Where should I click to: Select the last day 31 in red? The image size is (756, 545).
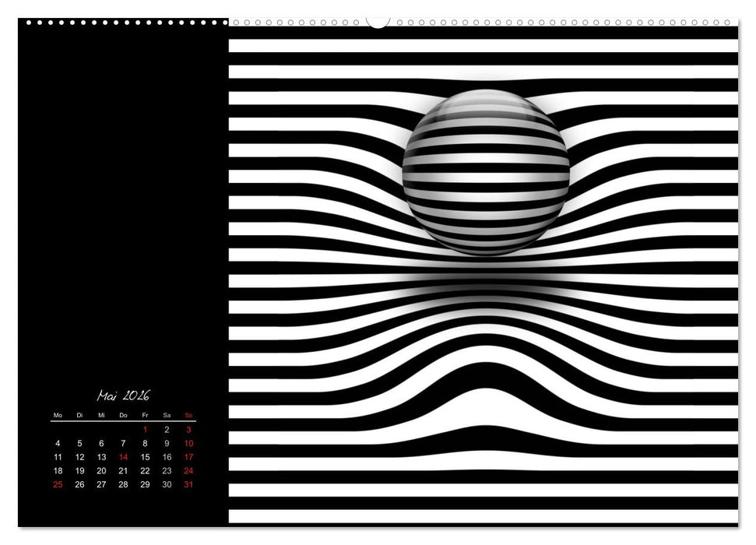click(189, 483)
